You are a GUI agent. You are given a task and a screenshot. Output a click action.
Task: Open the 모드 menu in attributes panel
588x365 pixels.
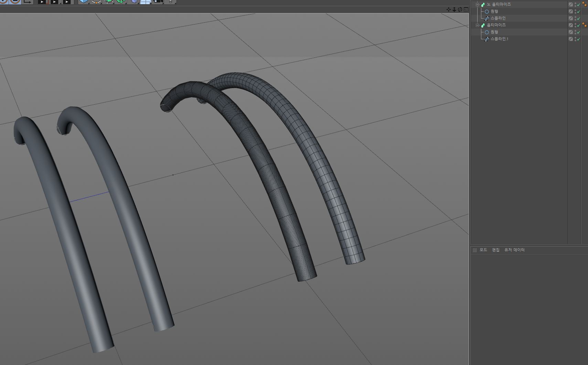(483, 250)
